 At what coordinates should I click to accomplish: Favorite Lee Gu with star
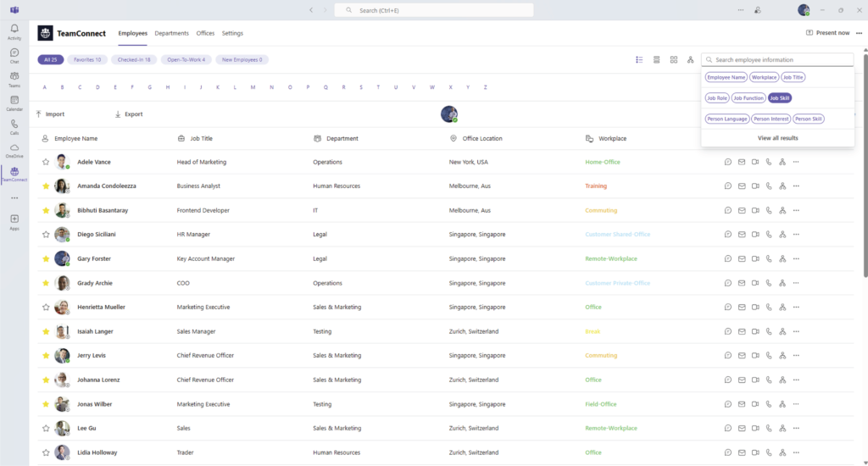tap(46, 428)
